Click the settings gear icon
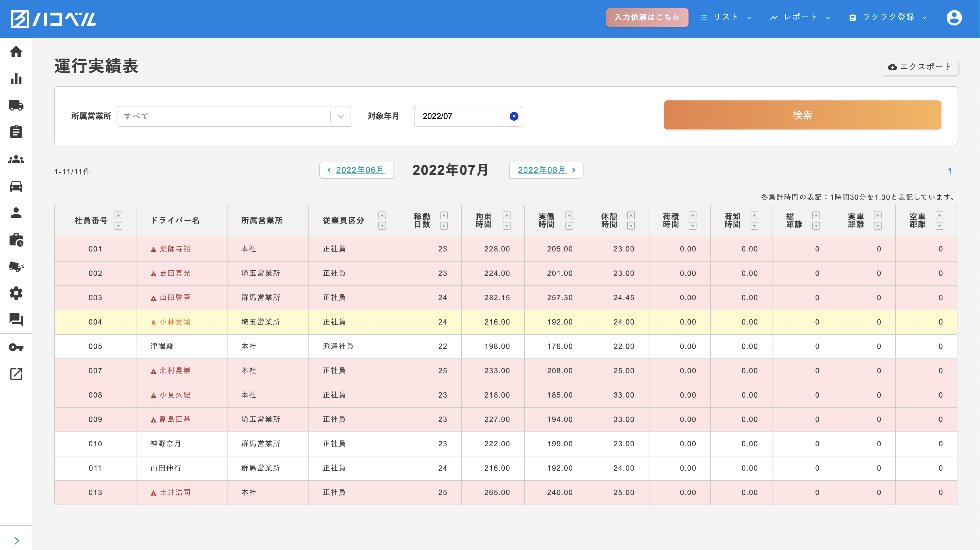The height and width of the screenshot is (550, 980). [16, 293]
